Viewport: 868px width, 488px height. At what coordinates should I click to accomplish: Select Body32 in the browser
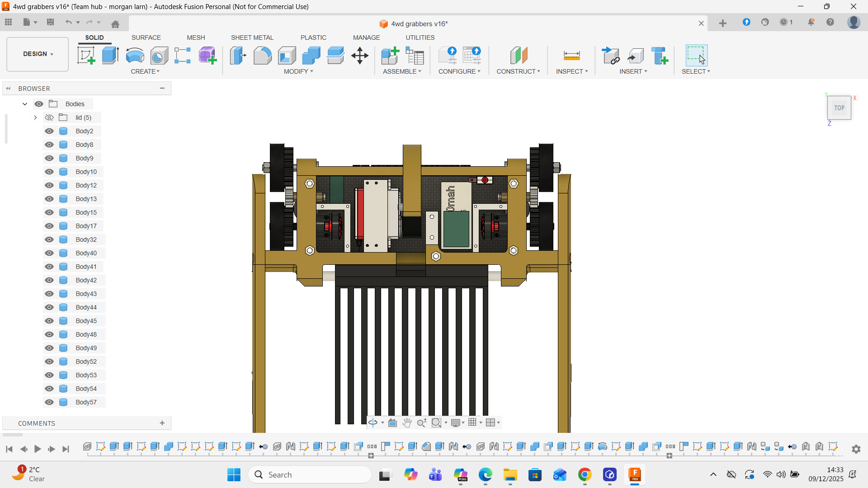86,239
